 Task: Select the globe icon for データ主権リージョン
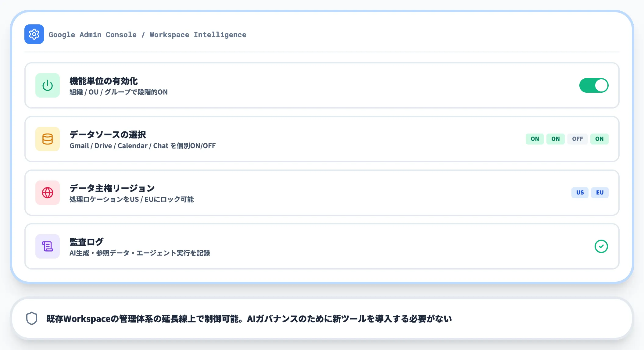point(47,193)
